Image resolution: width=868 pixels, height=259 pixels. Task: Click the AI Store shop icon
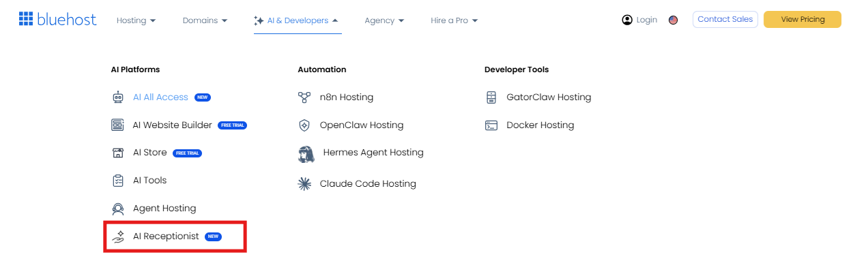[118, 153]
